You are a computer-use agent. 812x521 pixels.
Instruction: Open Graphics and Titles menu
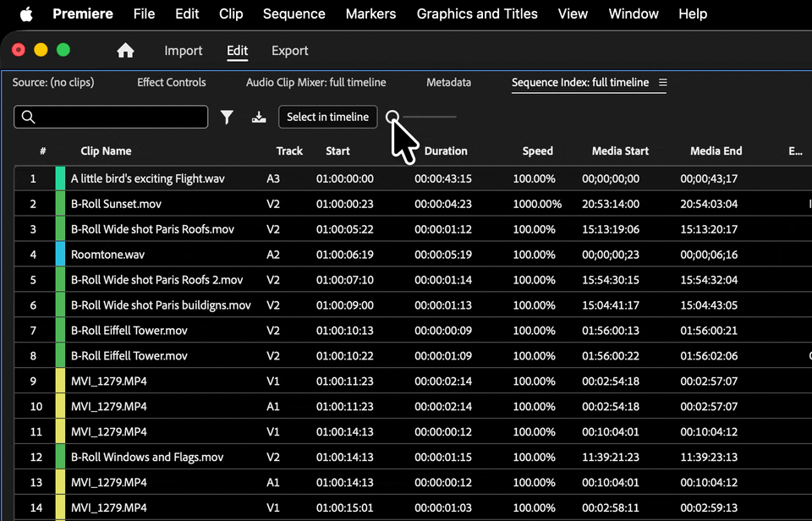pyautogui.click(x=477, y=14)
